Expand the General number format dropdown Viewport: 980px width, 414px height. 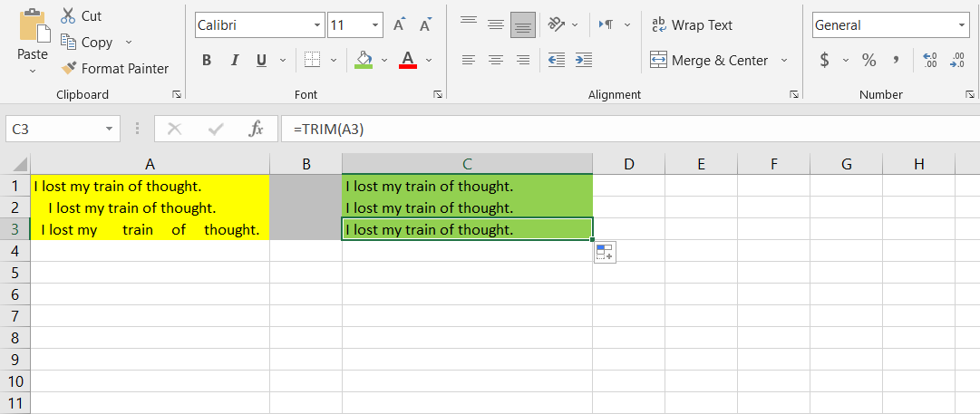coord(962,25)
